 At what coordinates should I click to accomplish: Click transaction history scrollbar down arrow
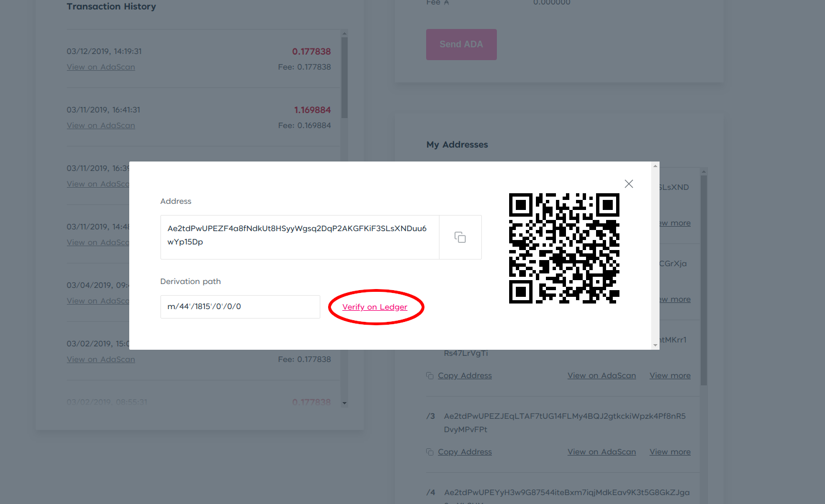(x=344, y=403)
